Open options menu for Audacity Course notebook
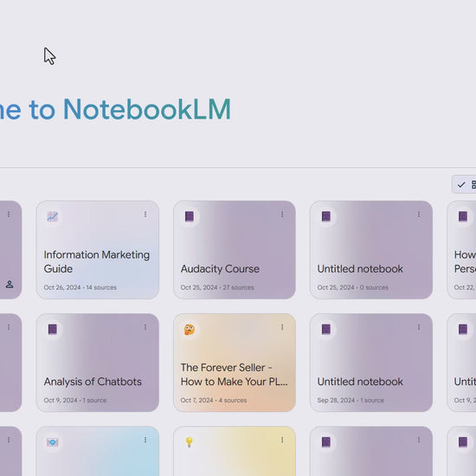Viewport: 476px width, 476px height. tap(282, 215)
